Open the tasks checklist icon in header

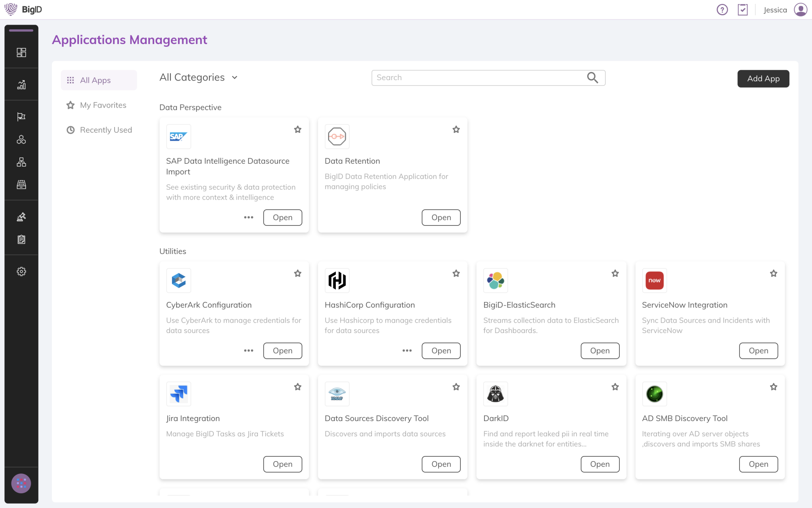click(743, 10)
